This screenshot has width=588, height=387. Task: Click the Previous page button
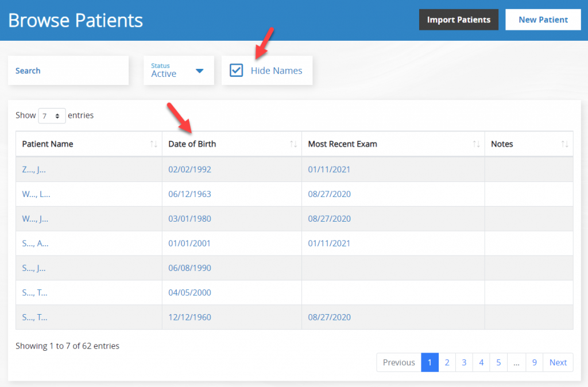(x=399, y=363)
